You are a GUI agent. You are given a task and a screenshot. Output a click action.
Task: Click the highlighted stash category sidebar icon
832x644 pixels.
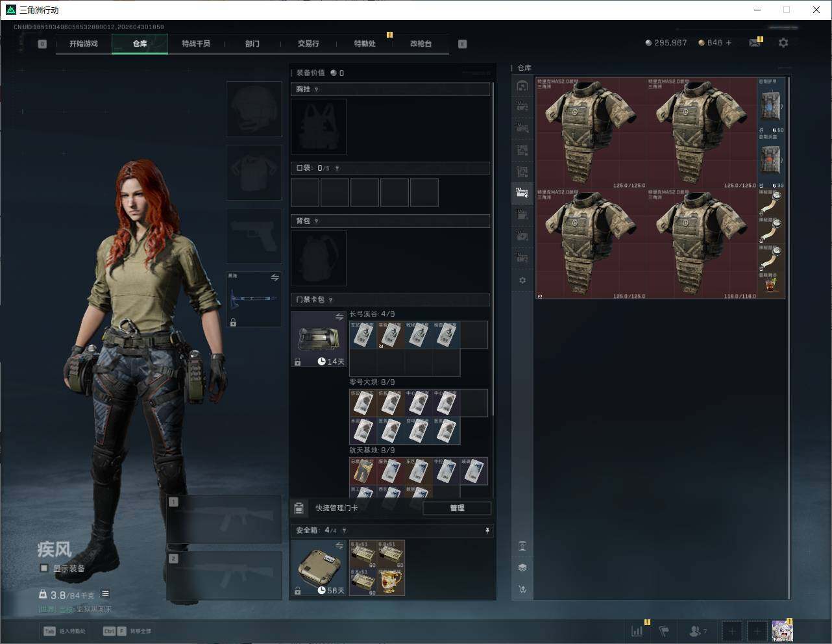[522, 192]
